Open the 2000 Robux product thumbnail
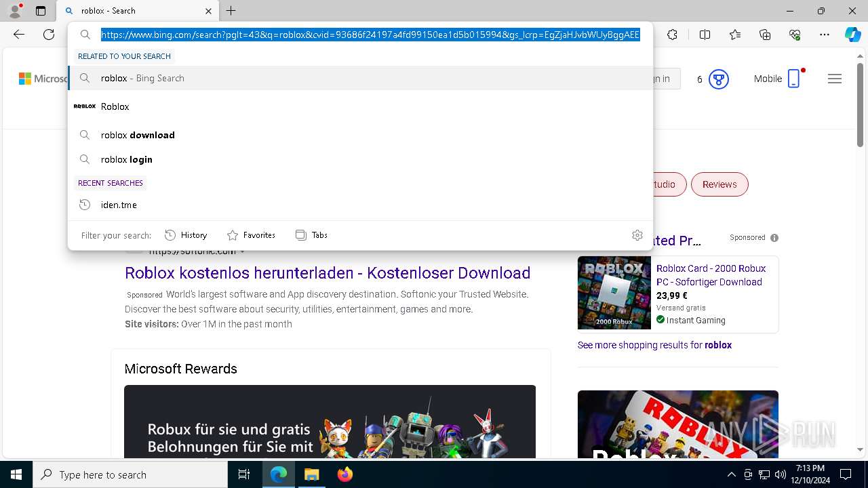This screenshot has width=868, height=488. (614, 293)
